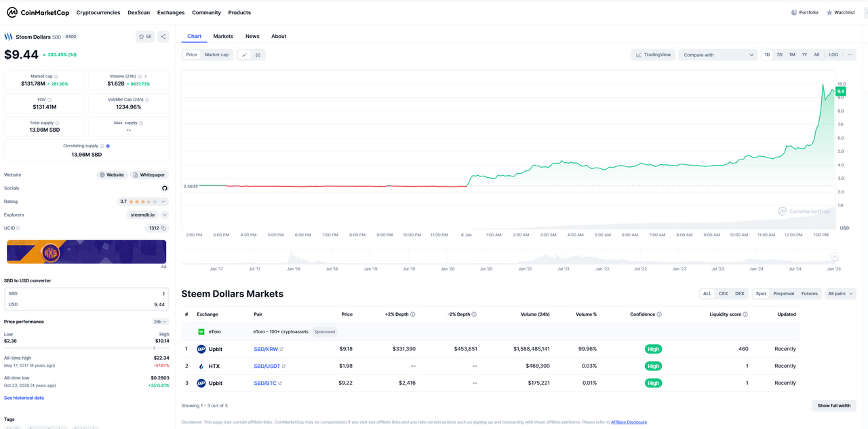Click the info icon next to Market cap
868x429 pixels.
pyautogui.click(x=56, y=77)
